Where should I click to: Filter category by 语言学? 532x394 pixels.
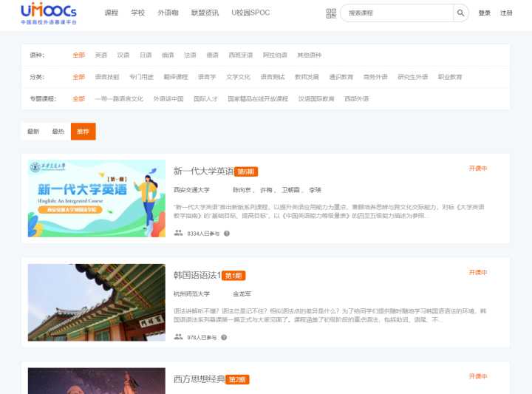[x=207, y=77]
